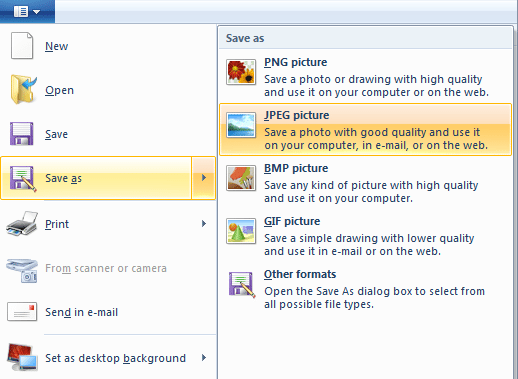Click the JPEG description mentioning e-mail
This screenshot has width=518, height=379.
pyautogui.click(x=376, y=139)
